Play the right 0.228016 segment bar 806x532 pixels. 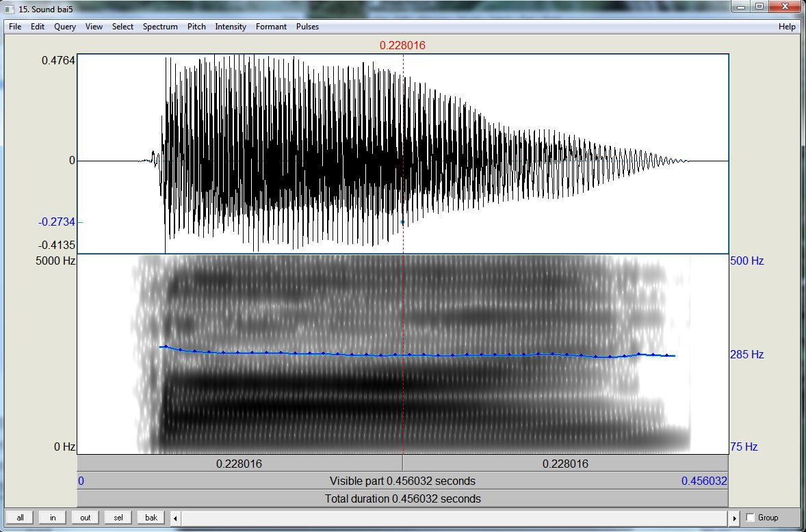565,464
